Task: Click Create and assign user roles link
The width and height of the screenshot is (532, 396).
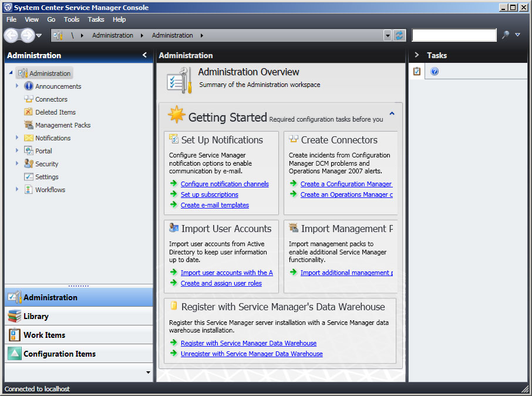Action: pos(221,283)
